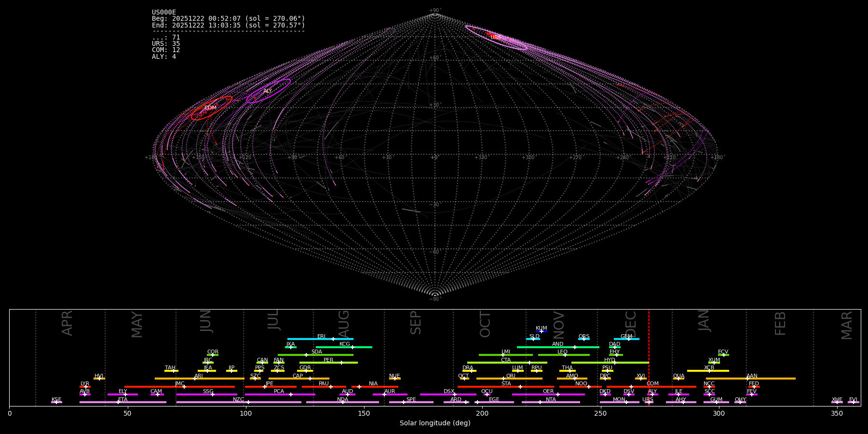Click the NOO shower bar in timeline

click(x=581, y=386)
